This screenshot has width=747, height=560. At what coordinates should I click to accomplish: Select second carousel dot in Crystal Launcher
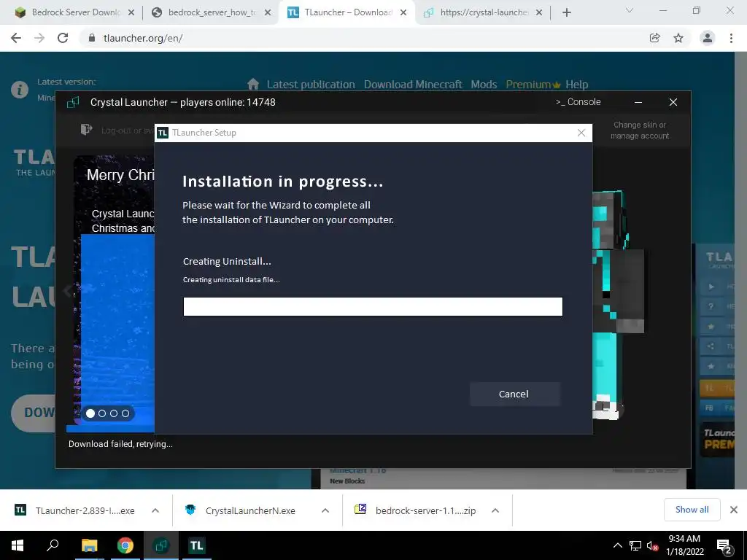[102, 413]
